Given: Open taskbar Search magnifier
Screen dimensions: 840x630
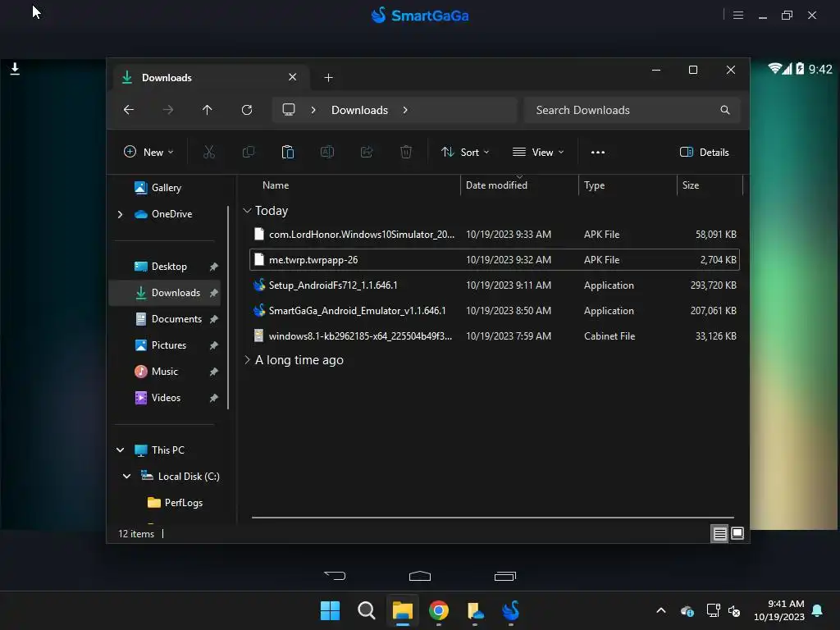Looking at the screenshot, I should pos(367,610).
